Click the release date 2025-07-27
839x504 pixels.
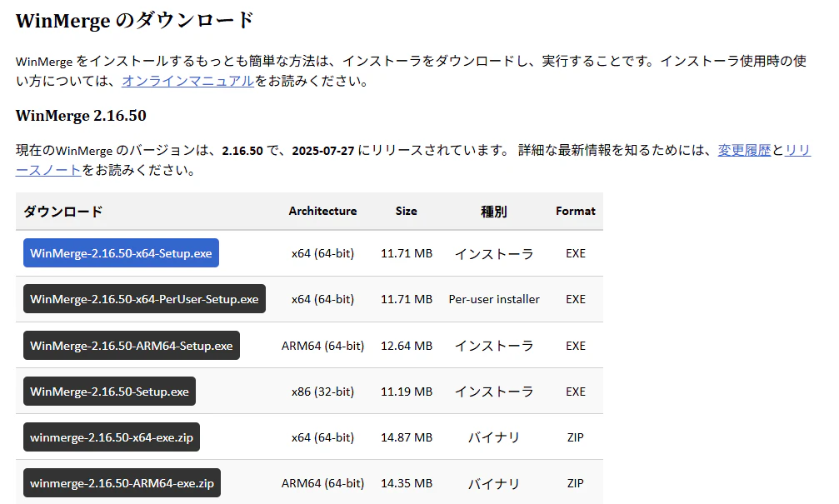pyautogui.click(x=323, y=151)
